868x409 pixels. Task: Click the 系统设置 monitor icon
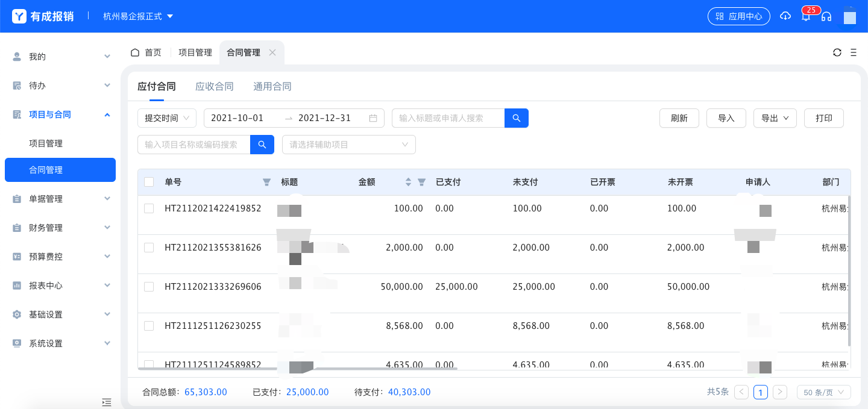[x=17, y=343]
